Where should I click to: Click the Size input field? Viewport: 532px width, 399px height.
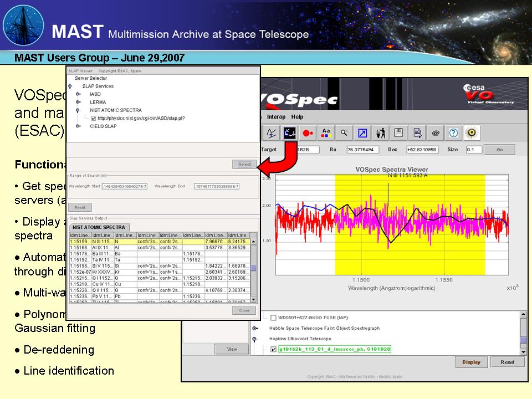click(x=474, y=150)
